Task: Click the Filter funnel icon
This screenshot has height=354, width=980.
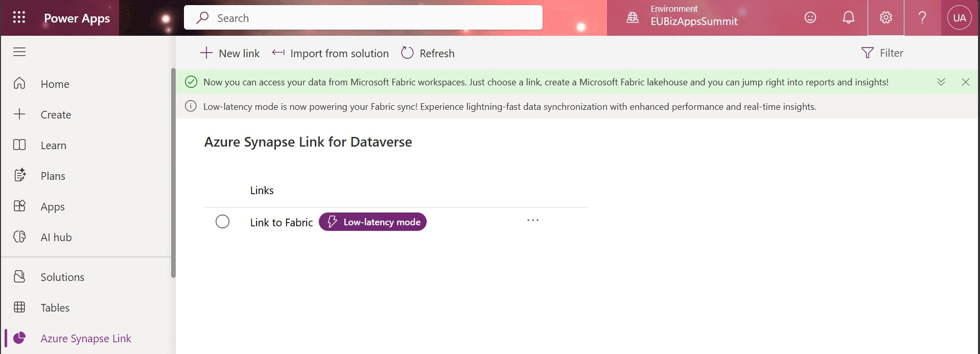Action: pos(868,53)
